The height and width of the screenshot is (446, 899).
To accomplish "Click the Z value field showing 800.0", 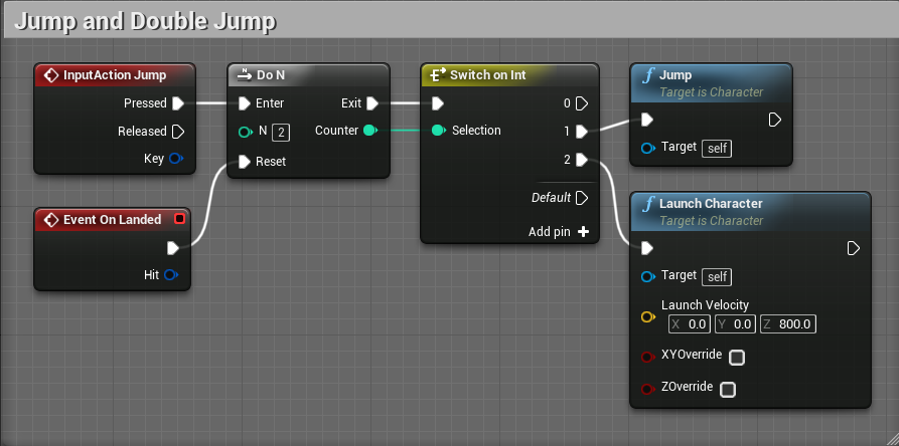I will [x=788, y=324].
